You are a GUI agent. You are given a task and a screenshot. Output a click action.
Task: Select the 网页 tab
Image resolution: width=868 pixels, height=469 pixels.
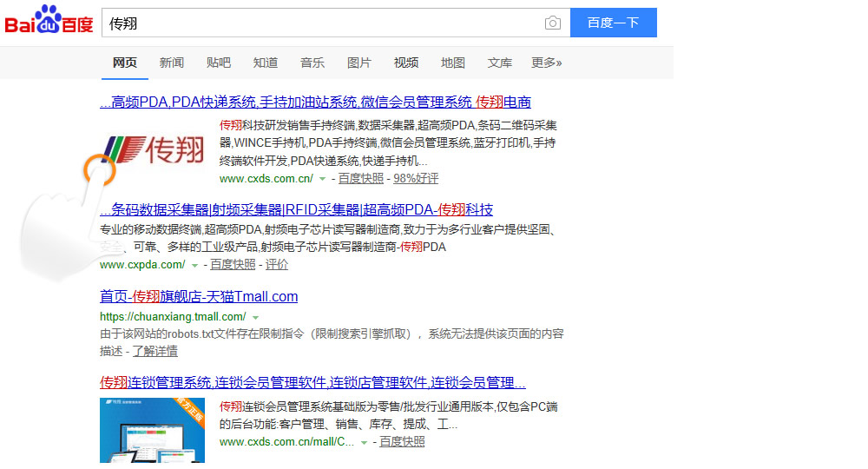click(x=124, y=63)
